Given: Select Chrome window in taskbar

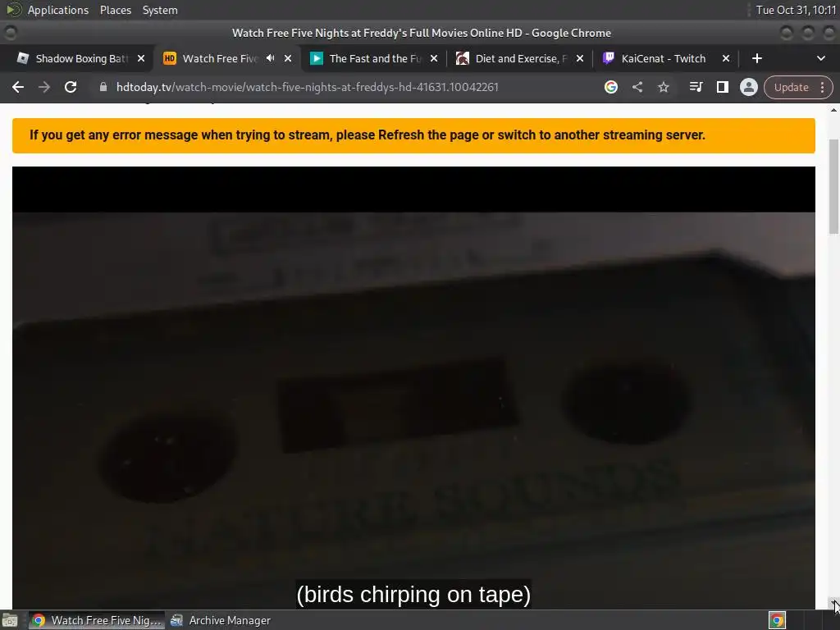Looking at the screenshot, I should [x=97, y=620].
